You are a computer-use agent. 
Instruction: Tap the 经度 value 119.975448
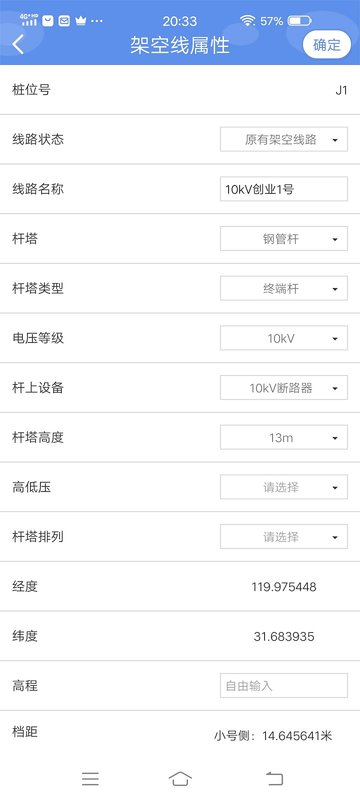click(x=284, y=587)
